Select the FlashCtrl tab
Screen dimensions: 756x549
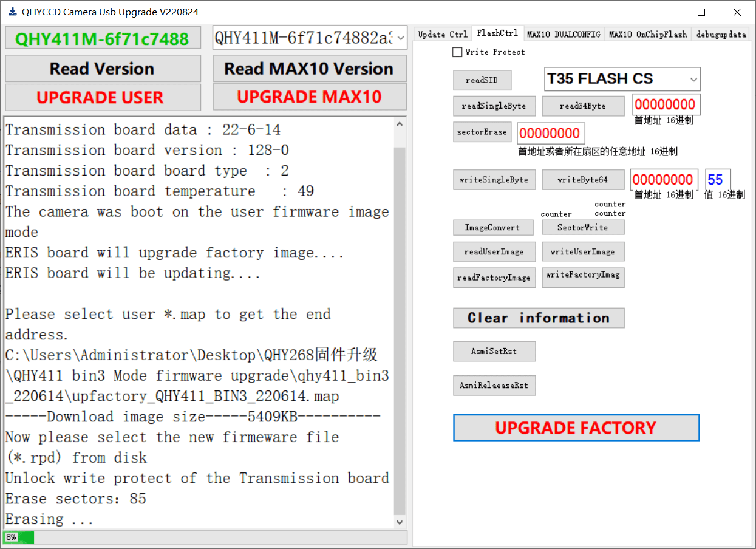497,33
